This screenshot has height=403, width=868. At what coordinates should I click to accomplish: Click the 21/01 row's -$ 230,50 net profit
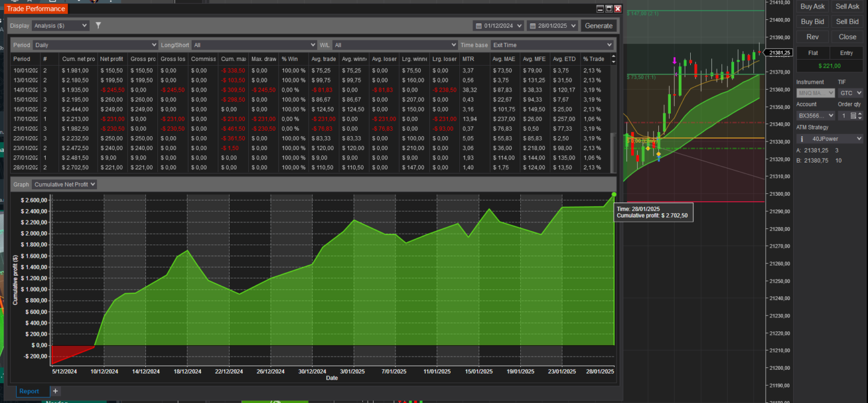pyautogui.click(x=112, y=128)
